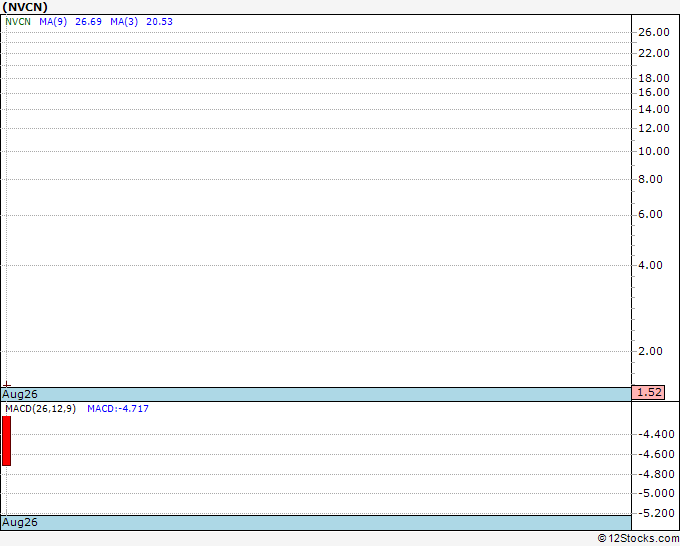The height and width of the screenshot is (546, 680).
Task: Click the -4.600 MACD axis label
Action: [659, 454]
